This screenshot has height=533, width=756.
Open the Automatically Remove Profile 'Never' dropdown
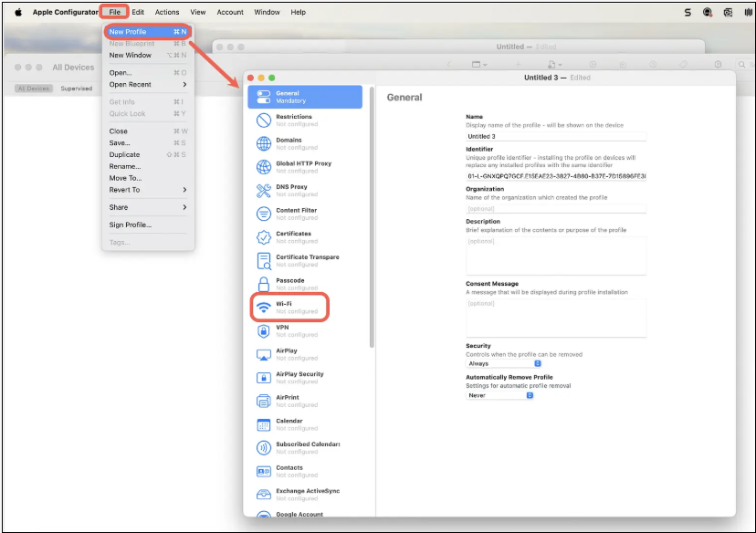(500, 395)
